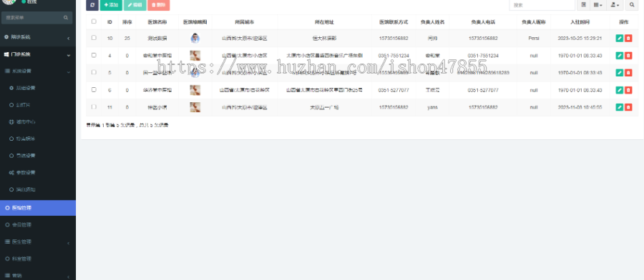Expand the 营销 sidebar submenu
The image size is (644, 280).
pos(38,276)
